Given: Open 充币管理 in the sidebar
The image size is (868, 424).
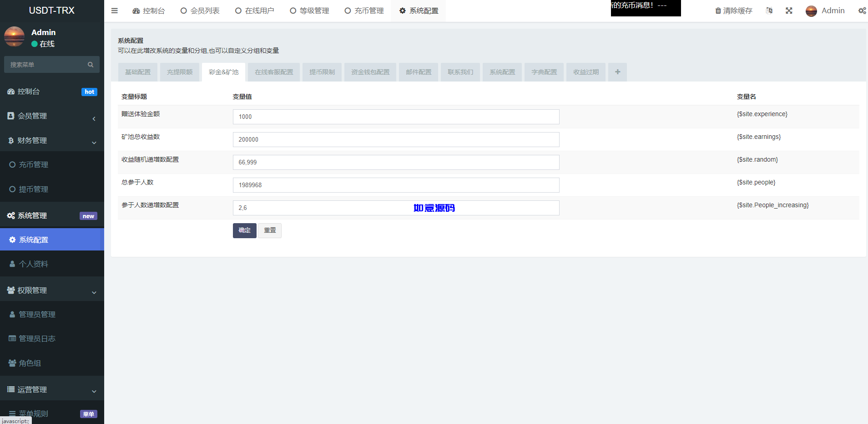Looking at the screenshot, I should click(52, 165).
